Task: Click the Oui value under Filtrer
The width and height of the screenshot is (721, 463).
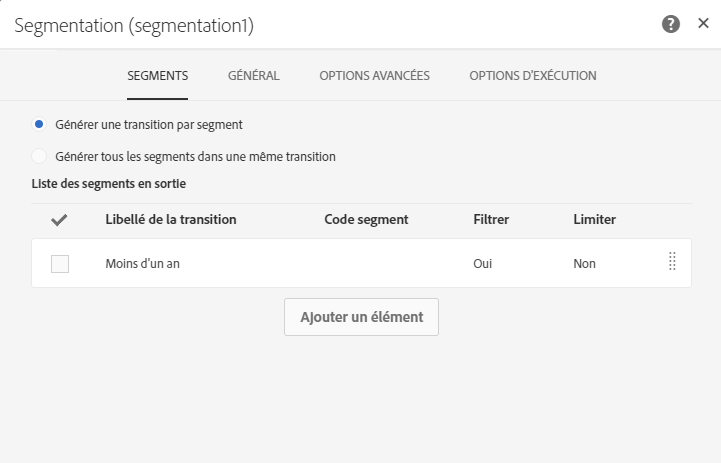Action: coord(483,264)
